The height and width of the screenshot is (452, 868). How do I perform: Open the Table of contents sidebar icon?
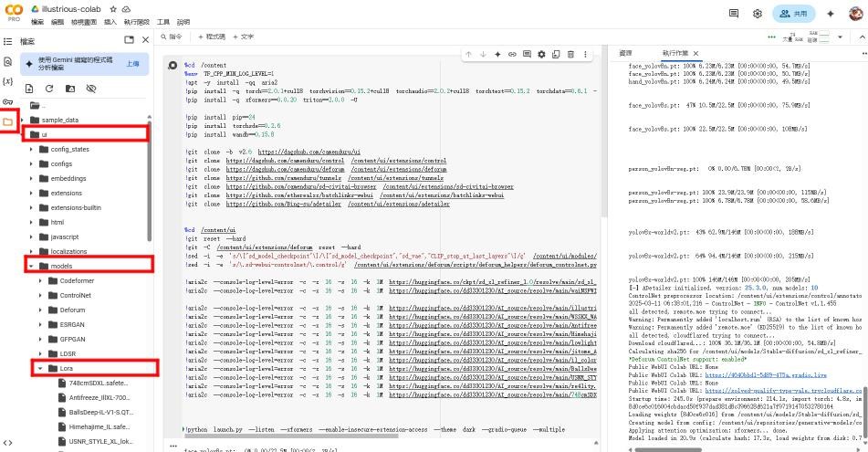tap(8, 41)
